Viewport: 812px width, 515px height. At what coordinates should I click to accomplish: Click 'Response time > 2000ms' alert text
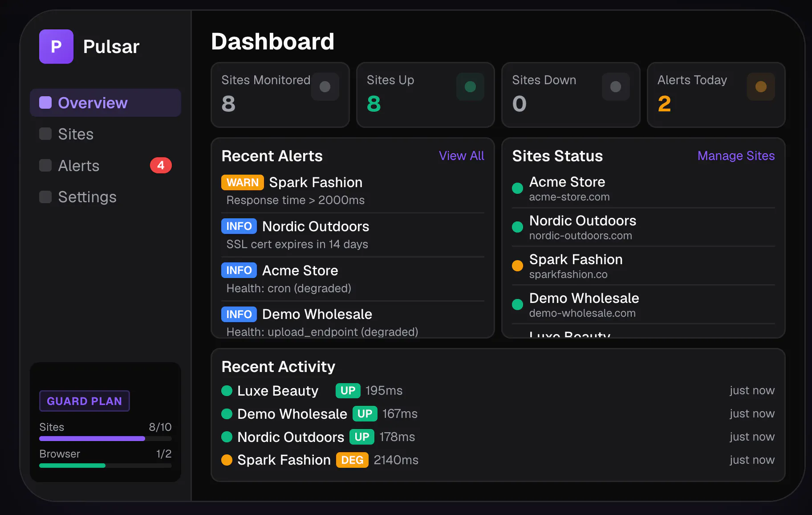pos(296,200)
